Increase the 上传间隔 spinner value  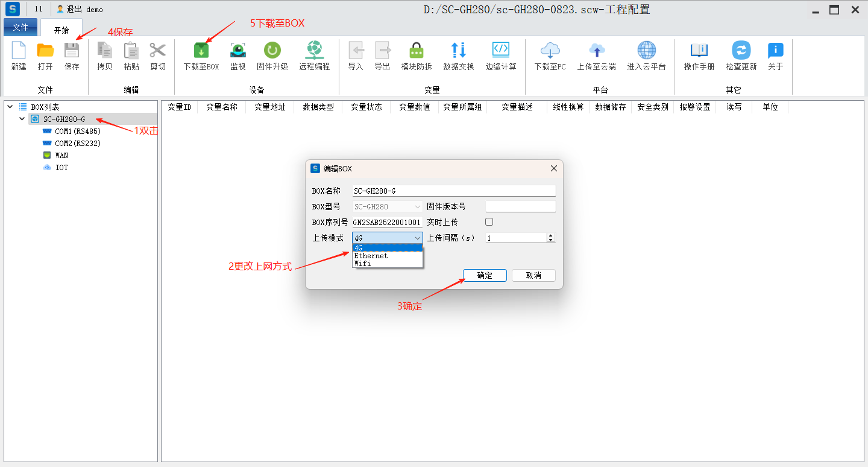[550, 236]
